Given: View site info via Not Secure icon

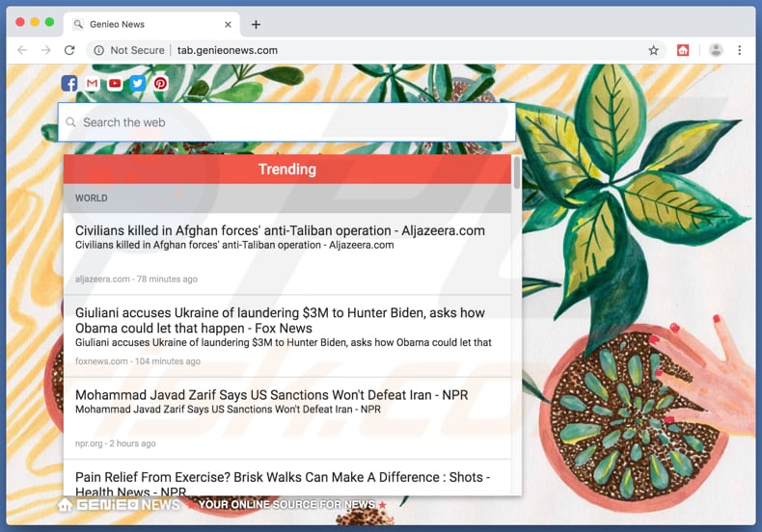Looking at the screenshot, I should pos(98,50).
